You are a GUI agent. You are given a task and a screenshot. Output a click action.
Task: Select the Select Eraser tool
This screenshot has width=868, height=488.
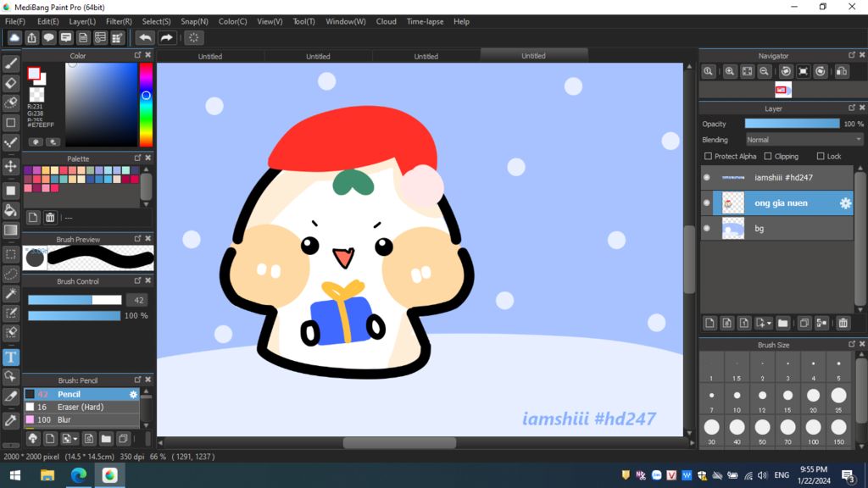click(x=10, y=332)
